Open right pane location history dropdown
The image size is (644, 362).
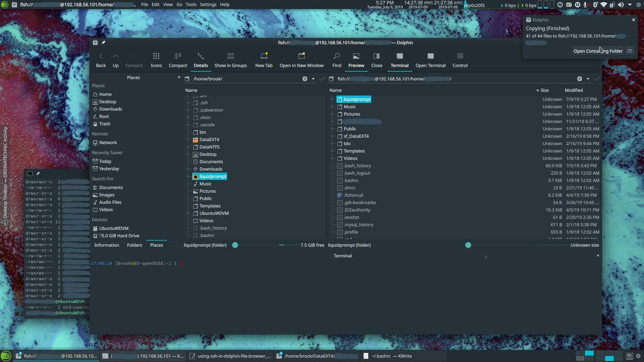(x=588, y=79)
